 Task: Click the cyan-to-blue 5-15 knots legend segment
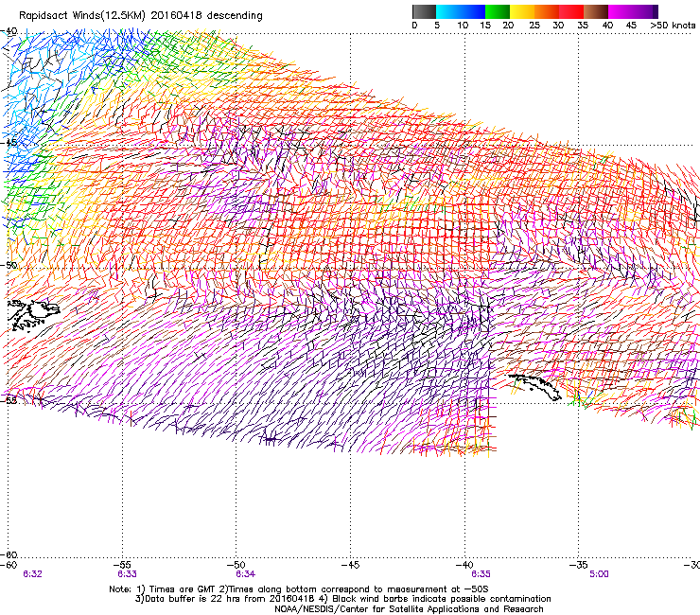click(461, 11)
